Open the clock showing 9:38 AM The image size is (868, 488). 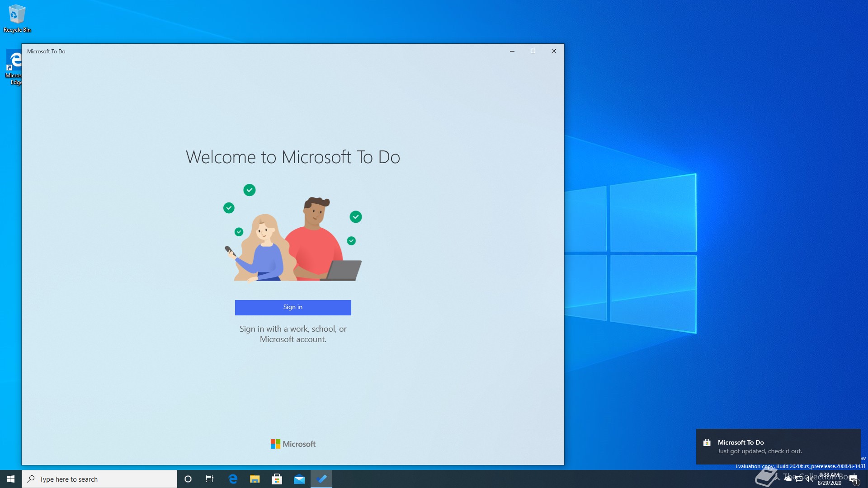click(830, 479)
